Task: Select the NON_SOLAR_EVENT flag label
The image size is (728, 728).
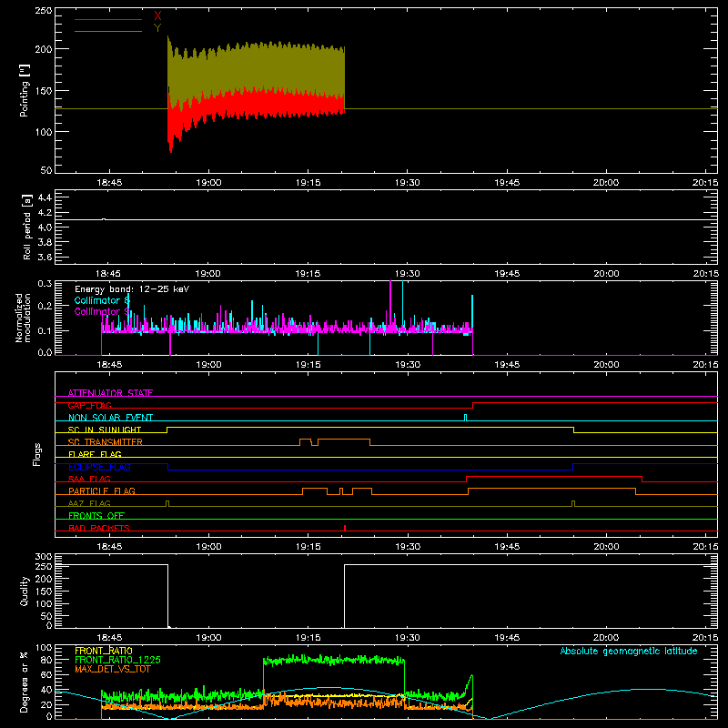Action: (110, 418)
